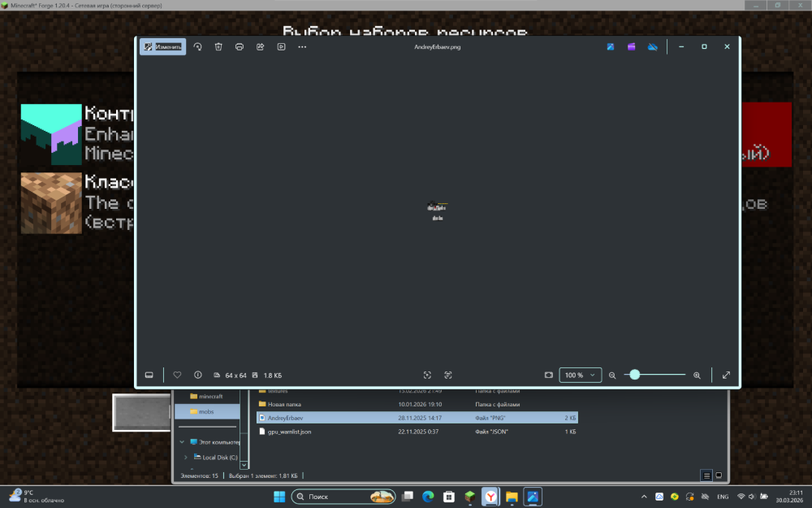Select the Новая папка folder row
The width and height of the screenshot is (812, 508).
coord(417,404)
